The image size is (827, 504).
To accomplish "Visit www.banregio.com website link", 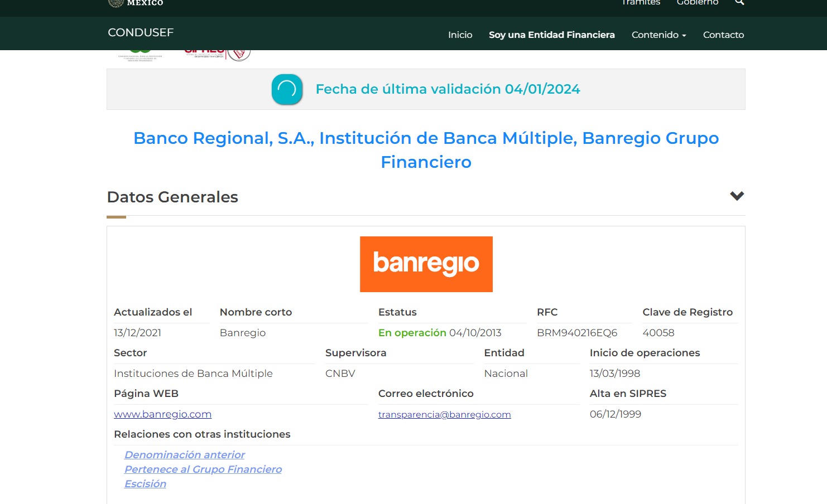I will [x=162, y=414].
